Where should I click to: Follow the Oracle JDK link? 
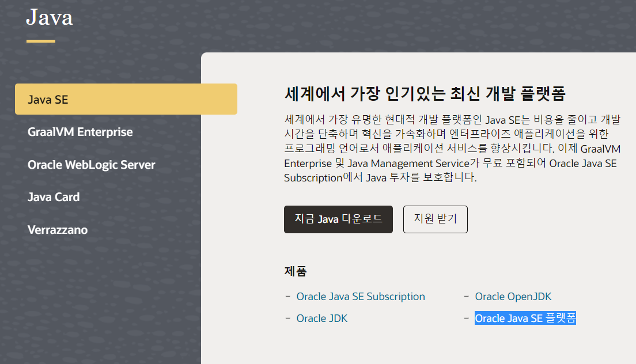[322, 318]
